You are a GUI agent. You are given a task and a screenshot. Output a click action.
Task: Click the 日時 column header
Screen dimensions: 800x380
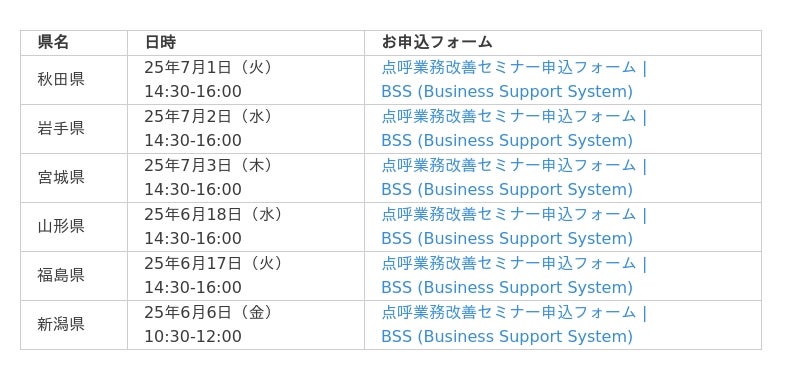coord(160,42)
